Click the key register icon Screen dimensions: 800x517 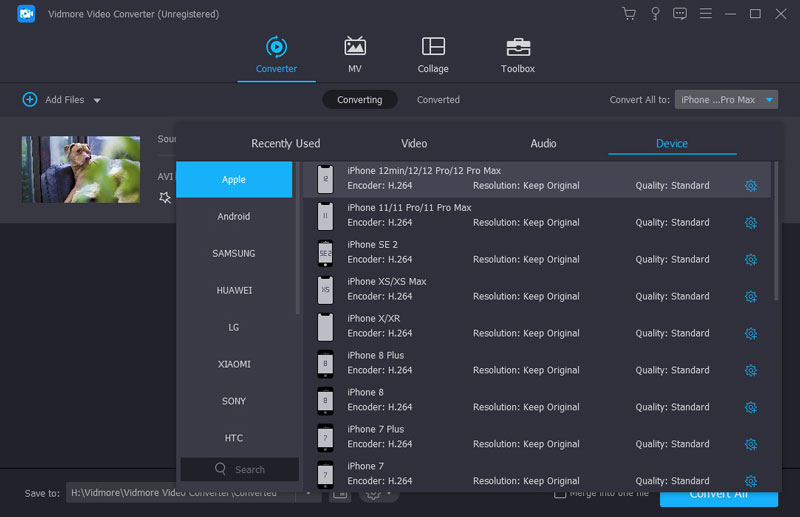pyautogui.click(x=654, y=14)
